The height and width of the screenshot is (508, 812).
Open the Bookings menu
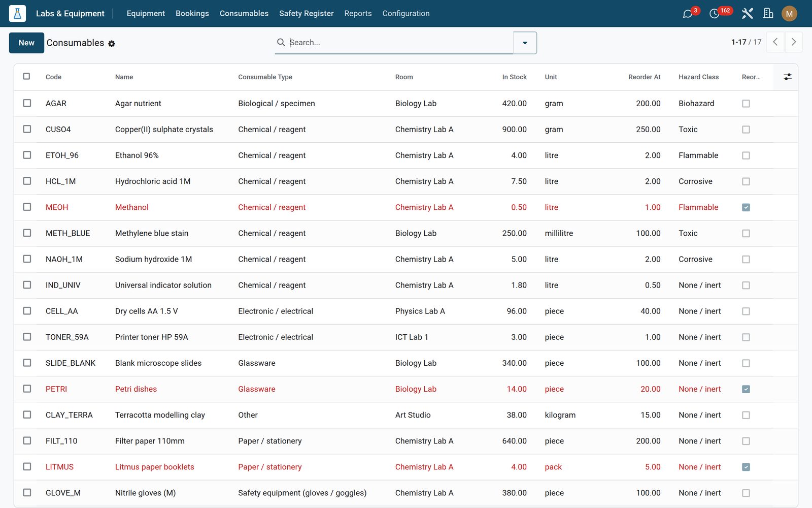192,13
